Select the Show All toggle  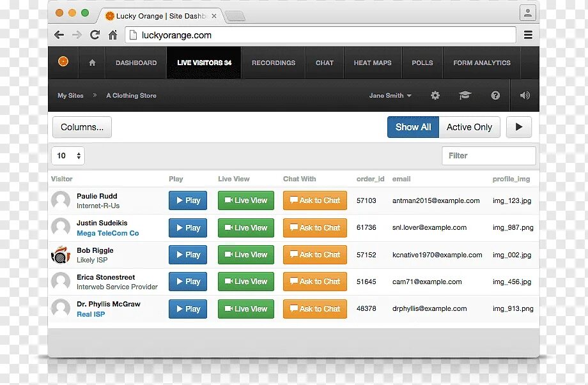[x=414, y=127]
